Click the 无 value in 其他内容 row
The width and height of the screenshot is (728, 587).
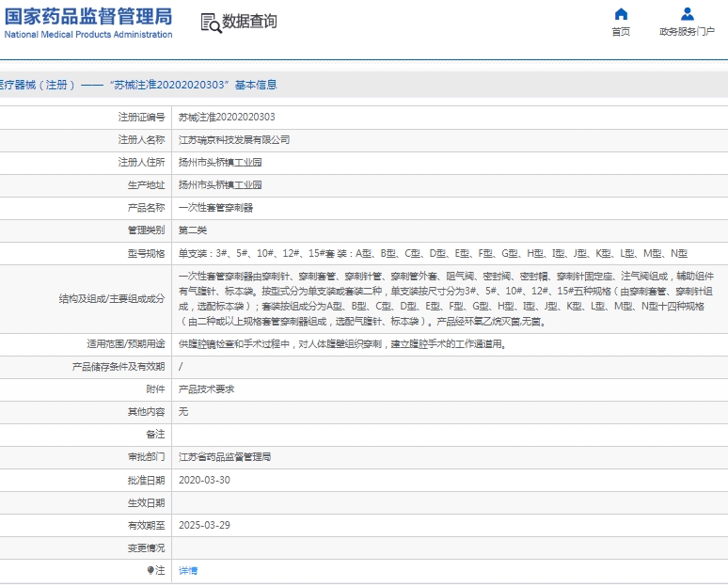[183, 412]
